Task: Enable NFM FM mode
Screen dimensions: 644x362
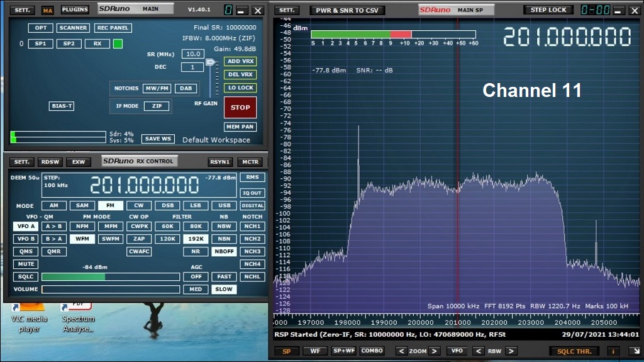Action: click(82, 226)
